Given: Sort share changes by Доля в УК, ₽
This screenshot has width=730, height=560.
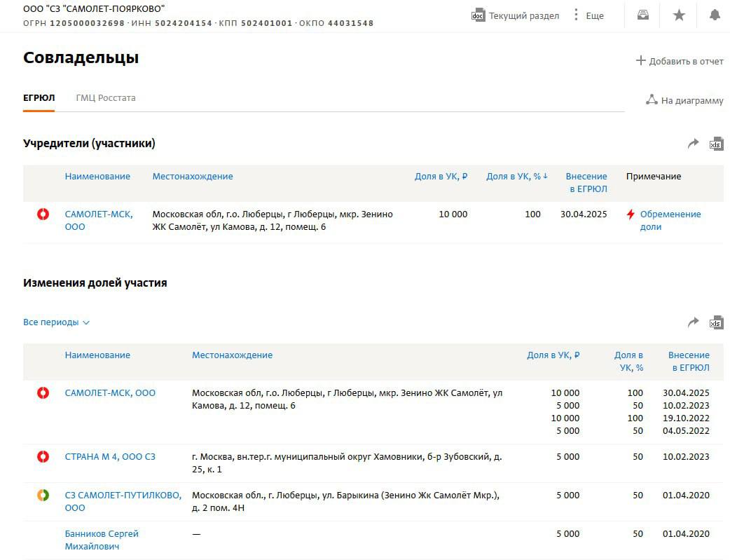Looking at the screenshot, I should 553,355.
